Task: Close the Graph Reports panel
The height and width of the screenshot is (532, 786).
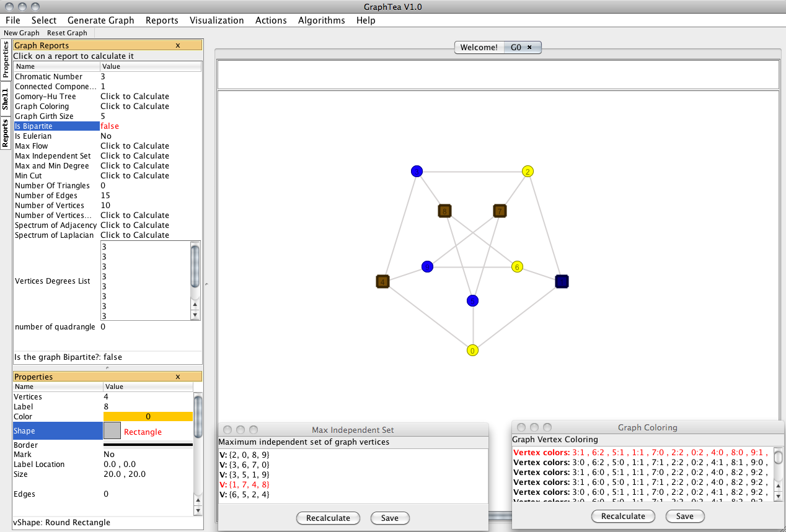Action: point(178,45)
